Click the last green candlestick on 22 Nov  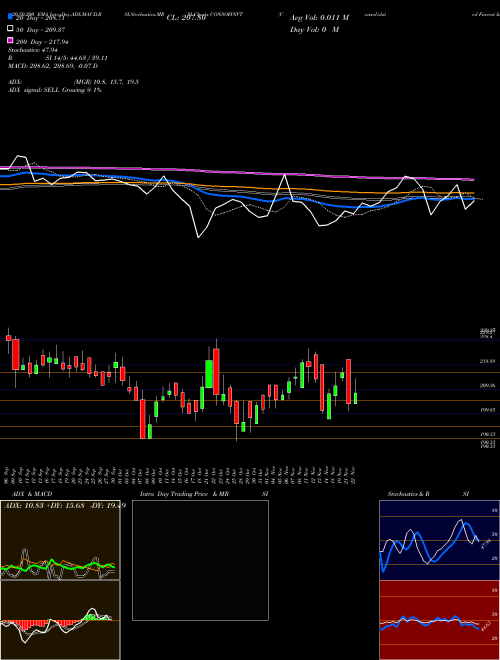pos(356,398)
